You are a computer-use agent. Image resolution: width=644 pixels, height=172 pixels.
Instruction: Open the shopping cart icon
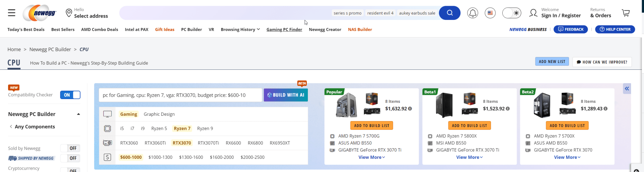coord(626,13)
